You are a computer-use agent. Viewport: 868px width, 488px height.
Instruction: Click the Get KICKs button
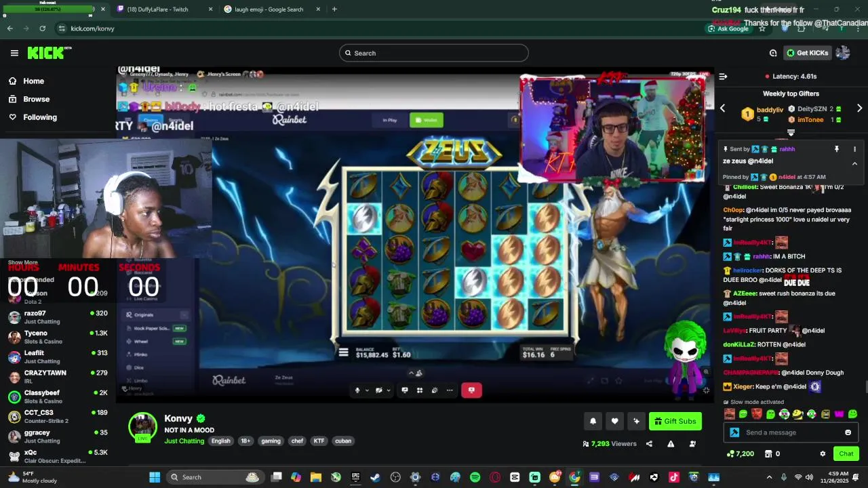point(807,53)
